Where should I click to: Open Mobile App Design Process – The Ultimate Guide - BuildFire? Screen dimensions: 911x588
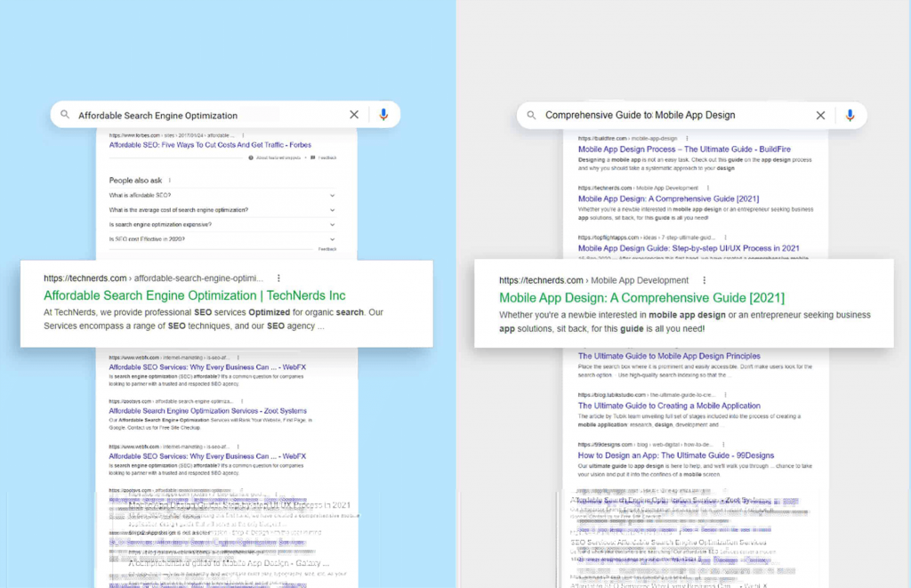[x=684, y=149]
